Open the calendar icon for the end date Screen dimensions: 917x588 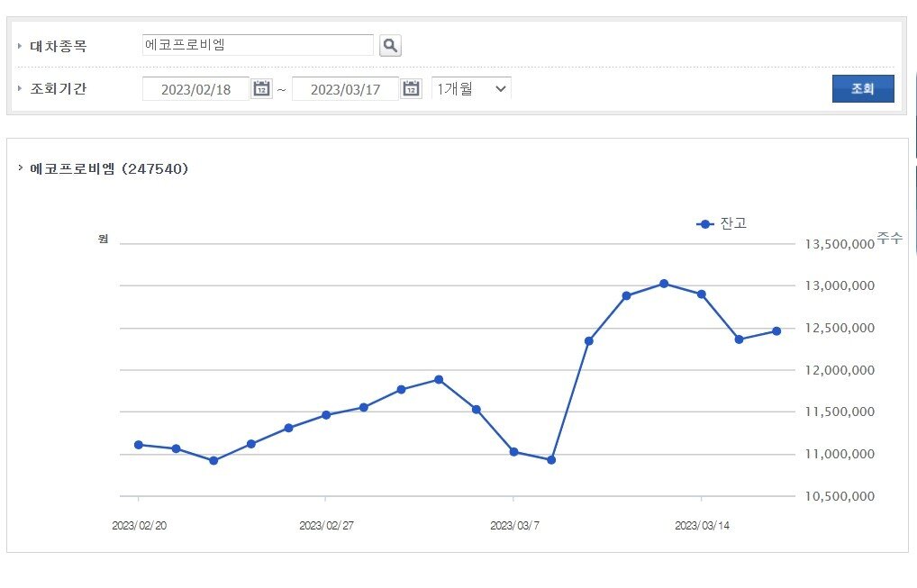(x=410, y=88)
